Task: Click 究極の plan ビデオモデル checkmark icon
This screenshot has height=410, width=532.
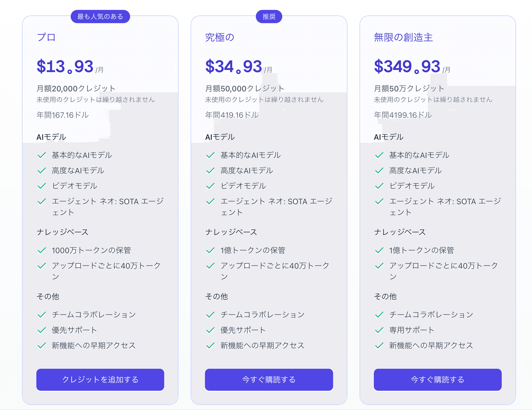Action: click(210, 186)
